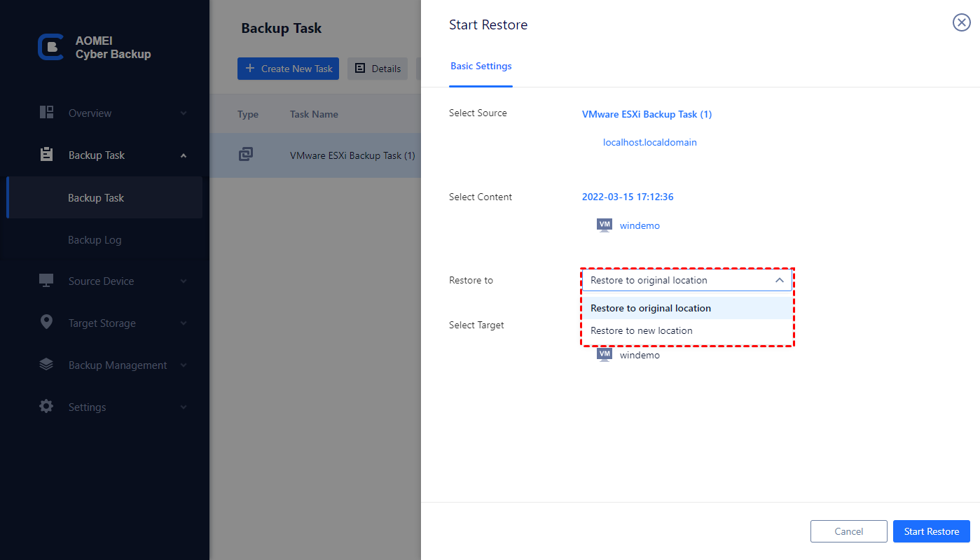Choose Restore to new location option
Viewport: 980px width, 560px height.
(x=641, y=330)
